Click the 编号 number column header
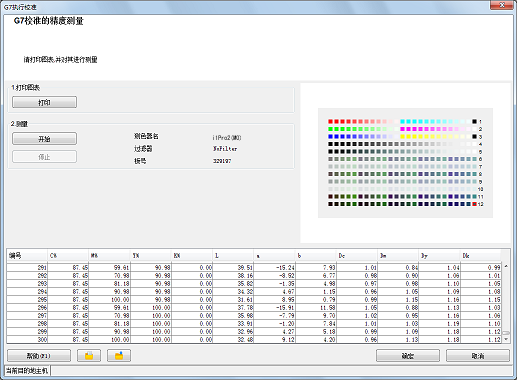Image resolution: width=517 pixels, height=380 pixels. (x=27, y=256)
